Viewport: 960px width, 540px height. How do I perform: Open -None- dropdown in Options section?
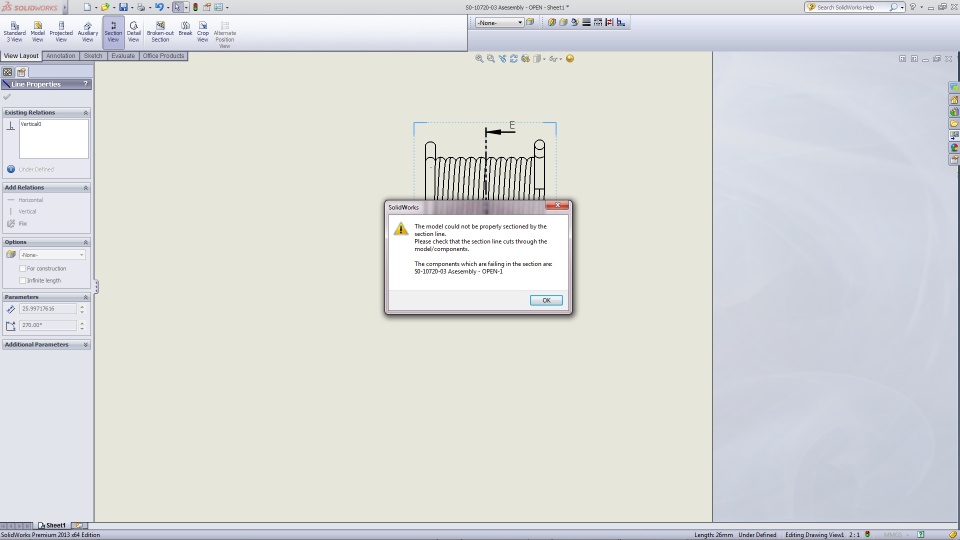coord(52,255)
